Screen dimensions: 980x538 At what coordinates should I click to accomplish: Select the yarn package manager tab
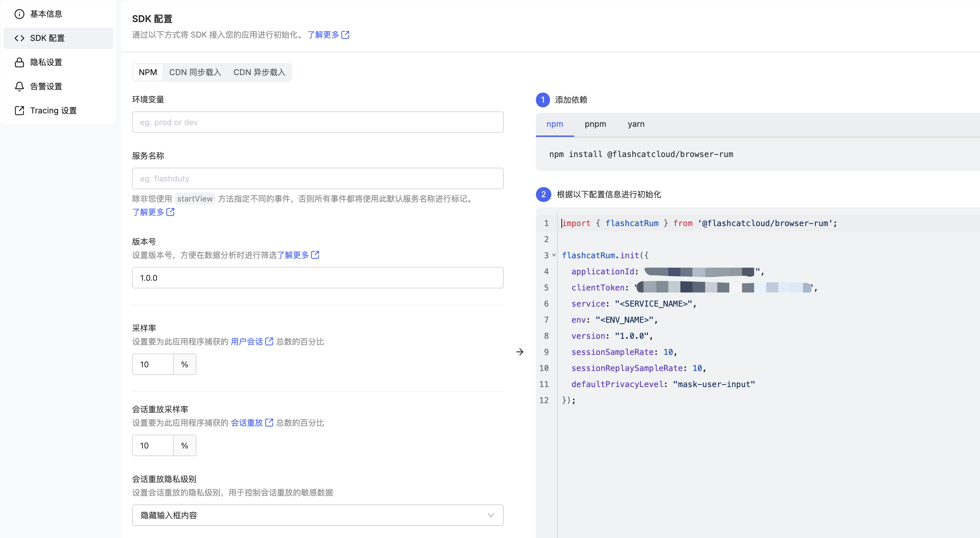click(x=636, y=124)
